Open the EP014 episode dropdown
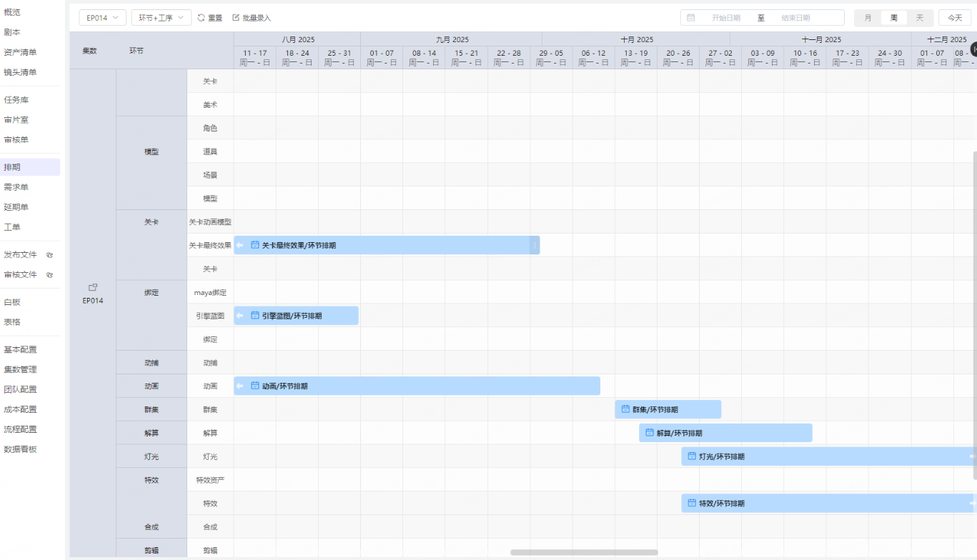Screen dimensions: 977x560 click(102, 18)
